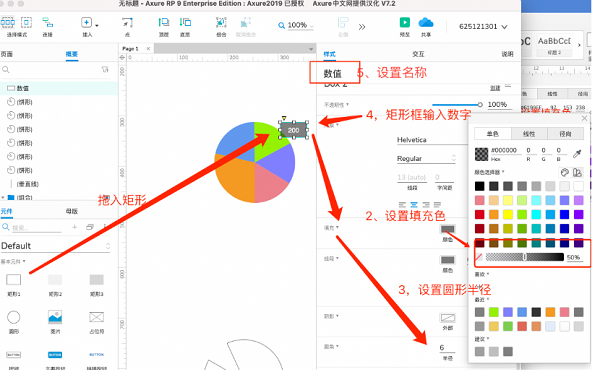Select the Rectangle 3 gray widget
Image resolution: width=600 pixels, height=377 pixels.
[96, 279]
